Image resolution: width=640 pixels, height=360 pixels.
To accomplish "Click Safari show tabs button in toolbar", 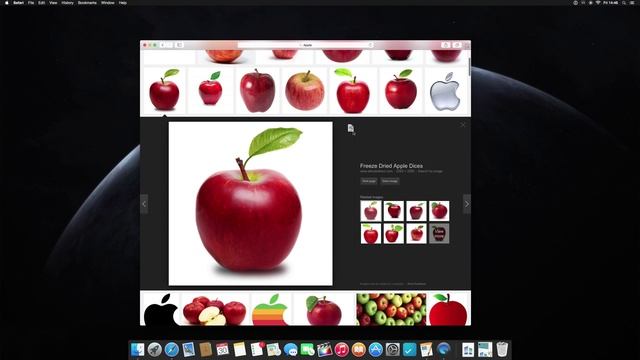I will (x=457, y=45).
